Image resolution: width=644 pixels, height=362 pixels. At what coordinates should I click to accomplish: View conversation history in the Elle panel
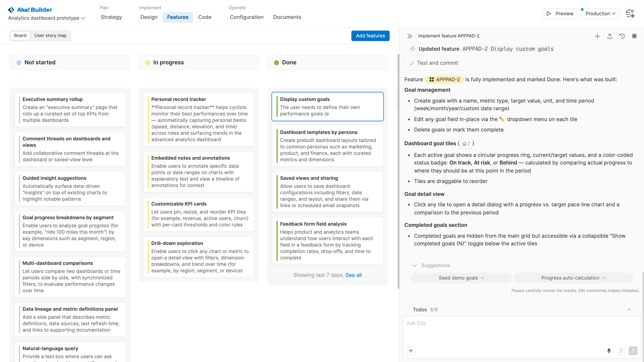coord(622,36)
